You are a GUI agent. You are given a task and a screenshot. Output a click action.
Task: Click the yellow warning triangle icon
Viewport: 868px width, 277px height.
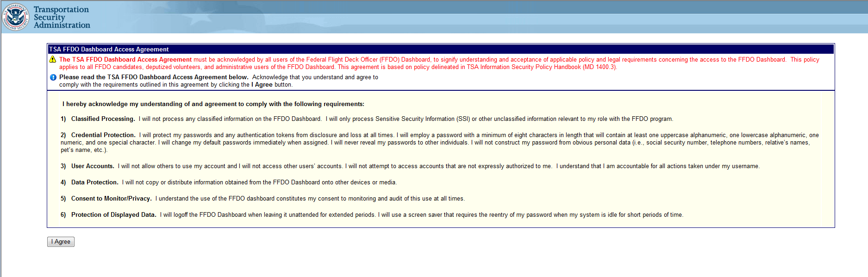(53, 59)
